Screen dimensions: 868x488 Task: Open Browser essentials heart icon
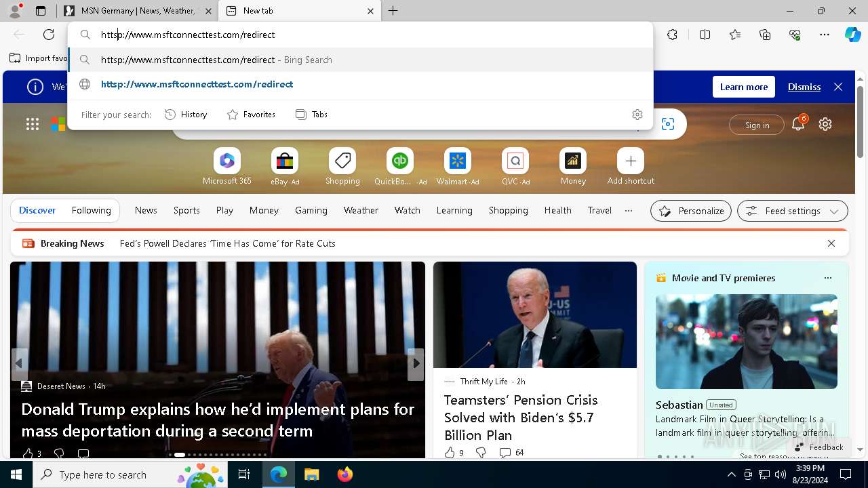795,35
